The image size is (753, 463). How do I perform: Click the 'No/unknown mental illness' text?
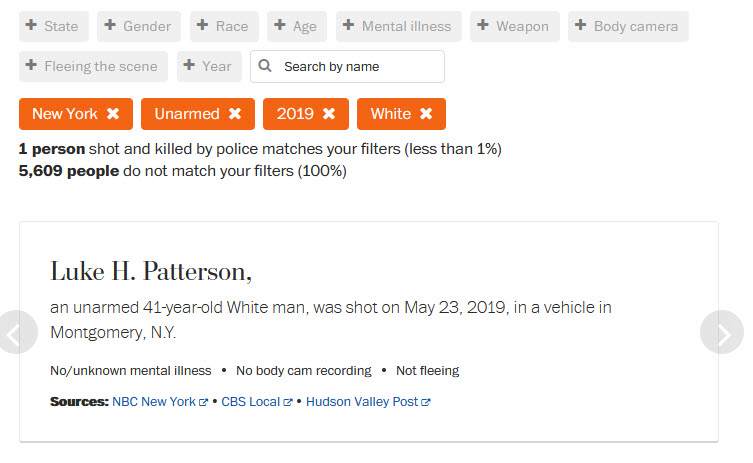coord(131,371)
